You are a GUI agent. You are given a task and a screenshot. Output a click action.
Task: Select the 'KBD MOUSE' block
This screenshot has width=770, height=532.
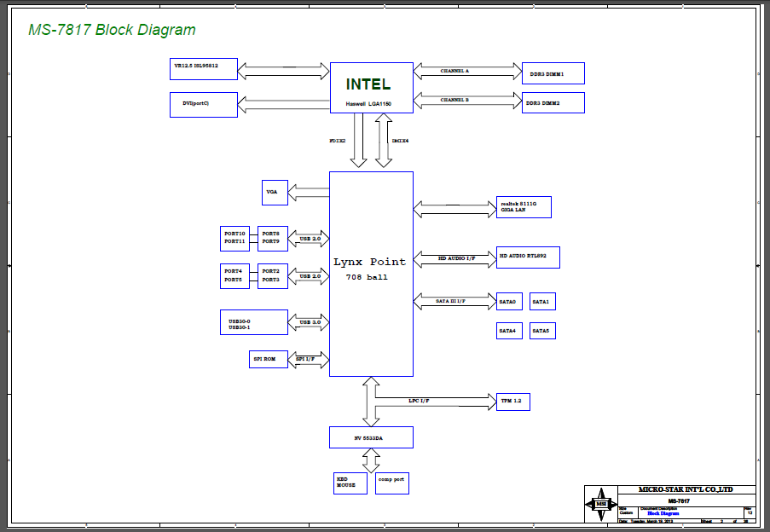click(x=350, y=483)
